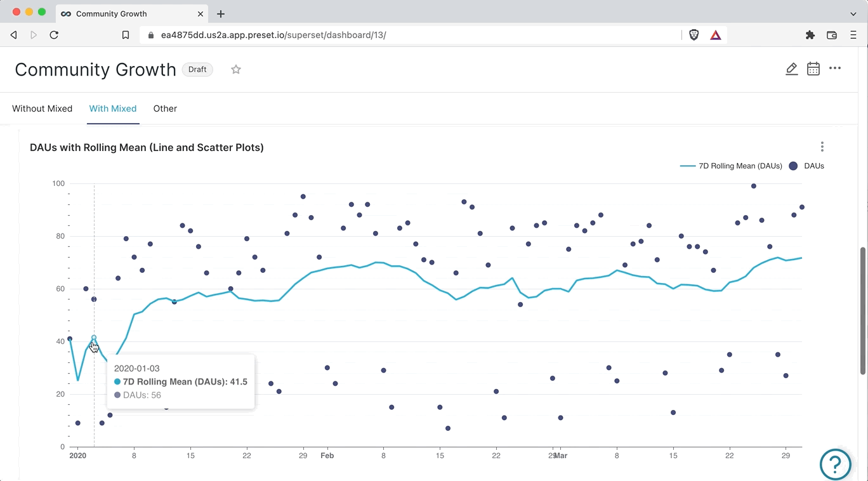
Task: Open a new browser tab
Action: [221, 14]
